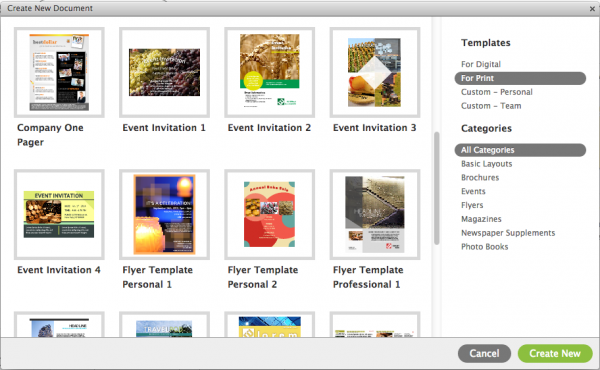Select Flyer Template Professional 1 thumbnail
This screenshot has height=370, width=600.
point(375,215)
